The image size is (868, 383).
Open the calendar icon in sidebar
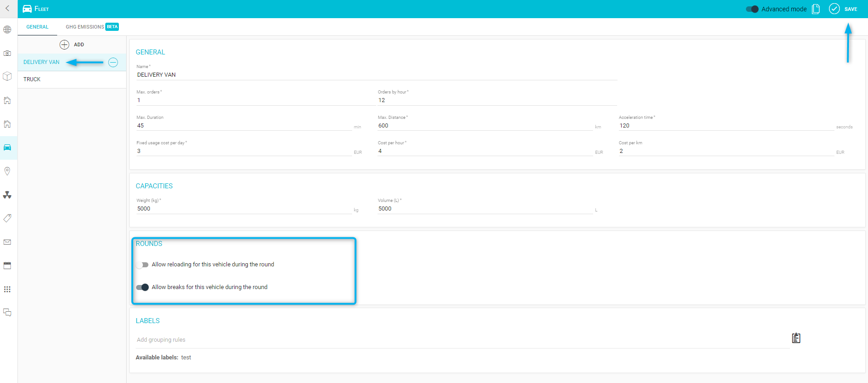(7, 265)
